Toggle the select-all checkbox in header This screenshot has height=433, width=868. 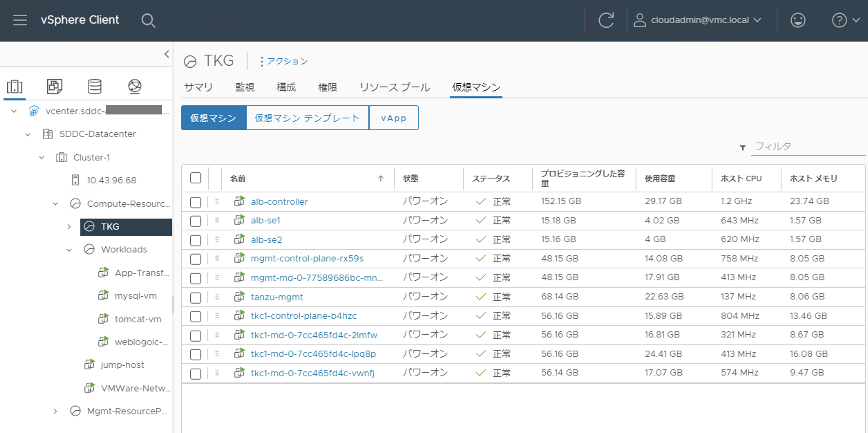(x=196, y=178)
